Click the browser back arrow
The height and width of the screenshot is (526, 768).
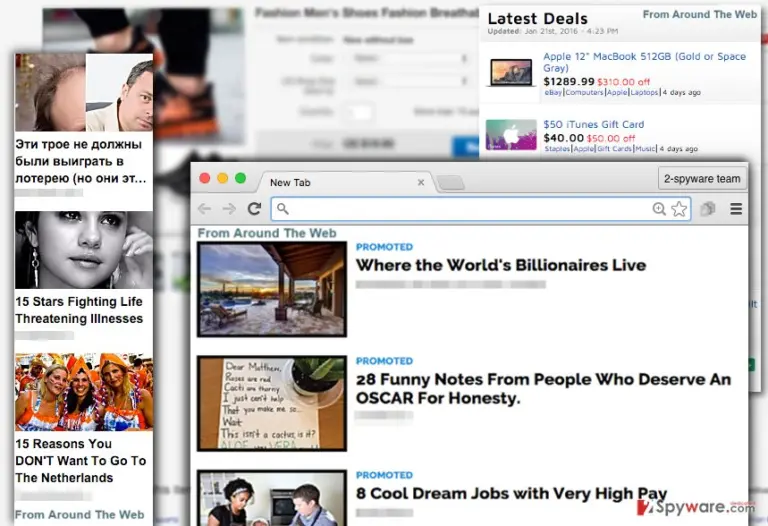coord(204,209)
